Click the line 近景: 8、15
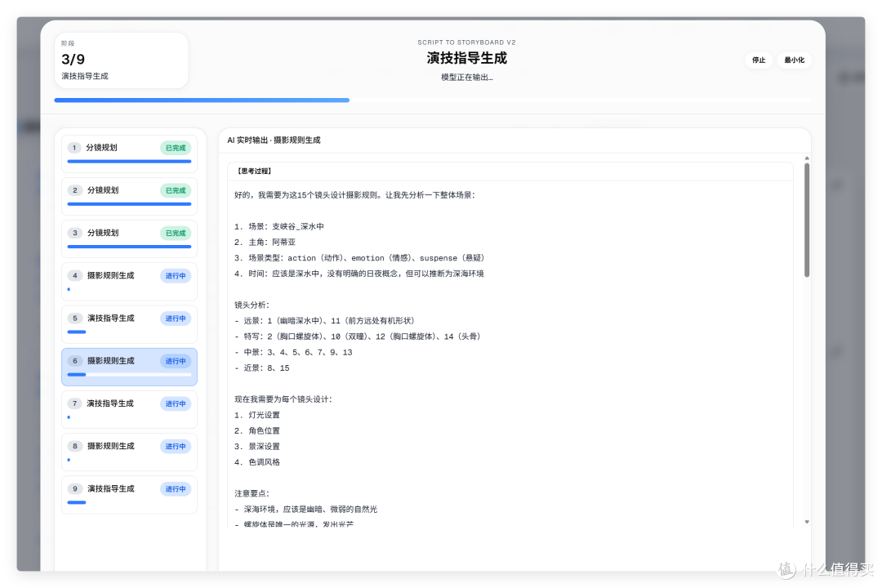Viewport: 882px width, 588px height. pyautogui.click(x=262, y=368)
